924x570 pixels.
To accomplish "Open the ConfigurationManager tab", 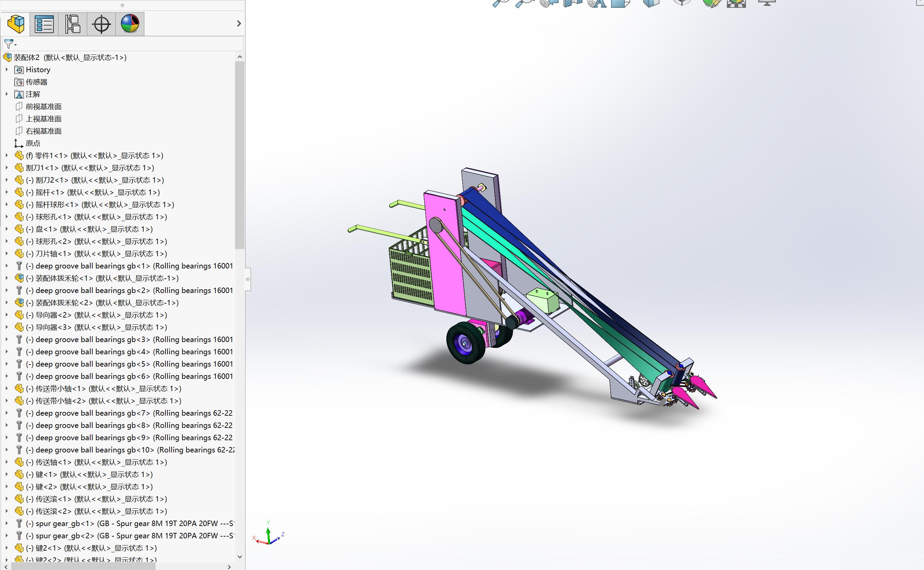I will (72, 24).
